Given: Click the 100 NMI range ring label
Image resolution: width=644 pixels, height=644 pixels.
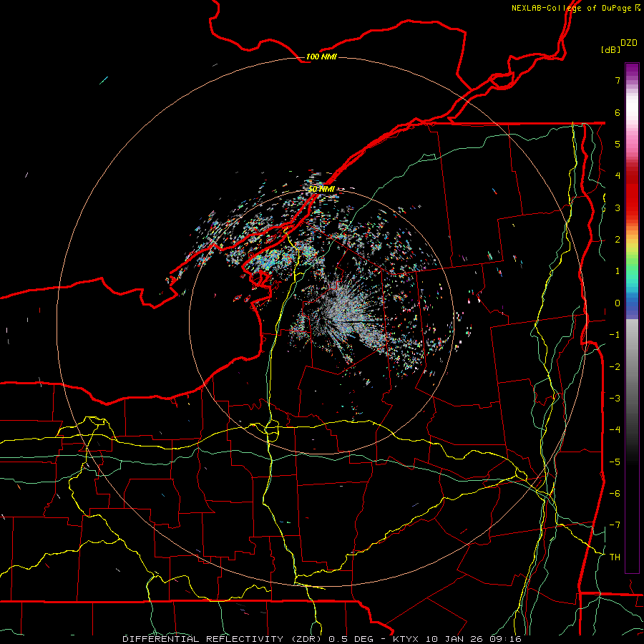Looking at the screenshot, I should [x=321, y=57].
